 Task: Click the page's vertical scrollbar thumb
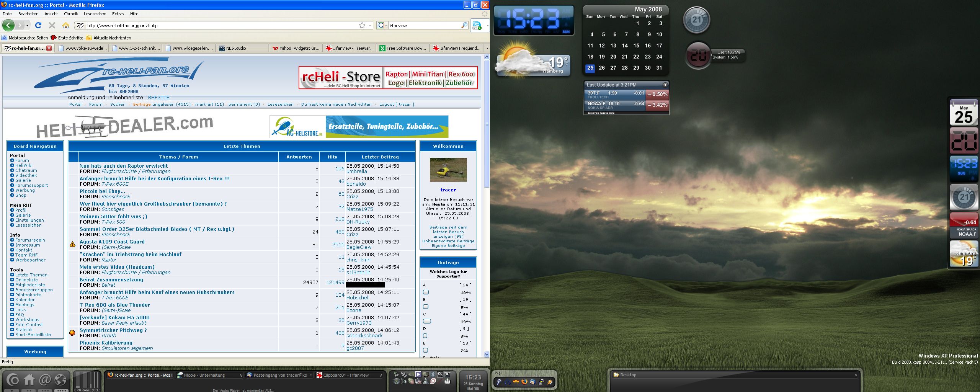pos(487,124)
